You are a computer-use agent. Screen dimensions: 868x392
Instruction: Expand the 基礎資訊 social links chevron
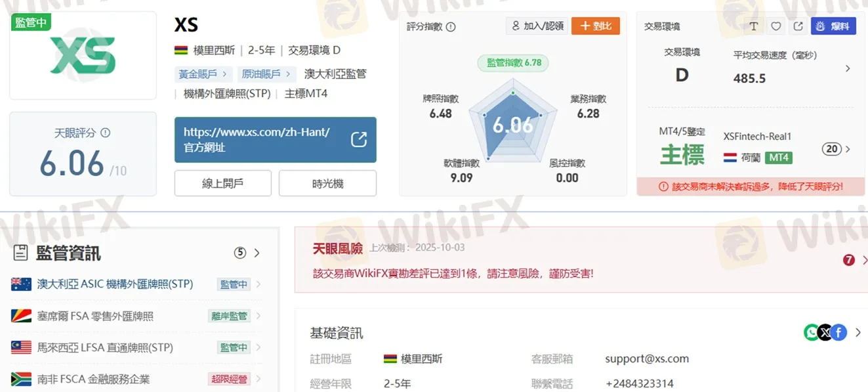point(858,333)
